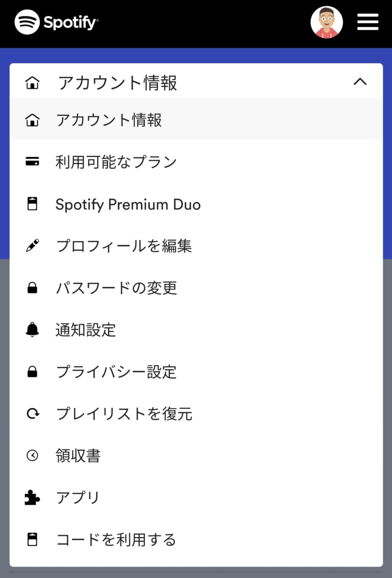Click the restore arrow icon for playlists

pyautogui.click(x=32, y=414)
